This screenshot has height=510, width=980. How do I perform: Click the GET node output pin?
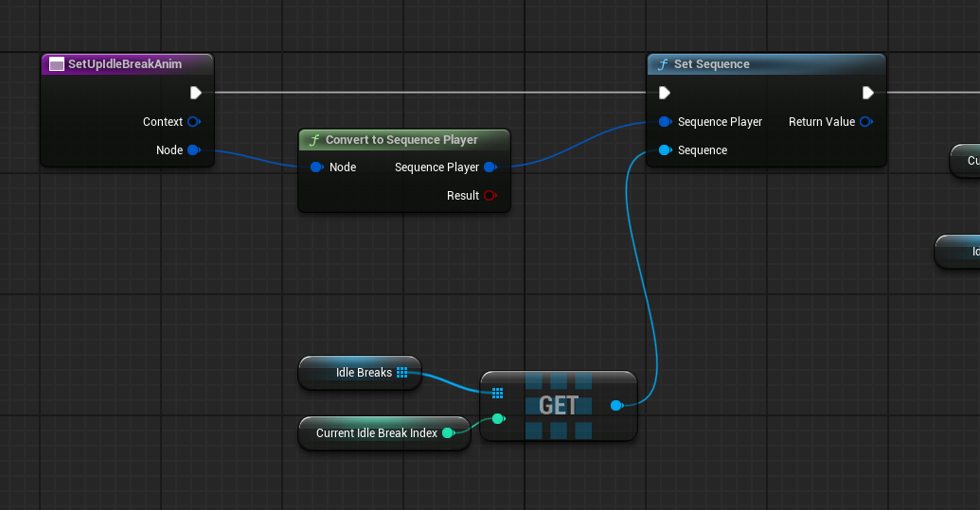click(616, 406)
